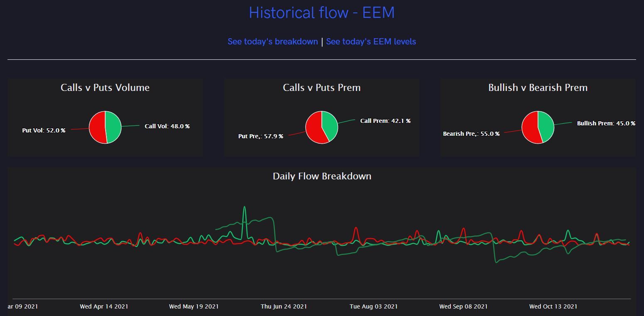Open the "See today's breakdown" link
Screen dimensions: 644x316
point(273,42)
